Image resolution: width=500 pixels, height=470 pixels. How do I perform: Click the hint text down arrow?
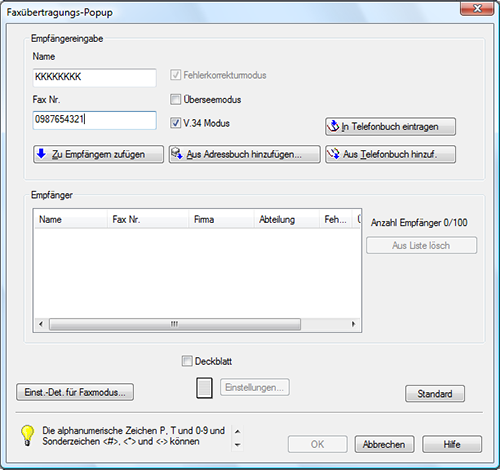tap(237, 445)
